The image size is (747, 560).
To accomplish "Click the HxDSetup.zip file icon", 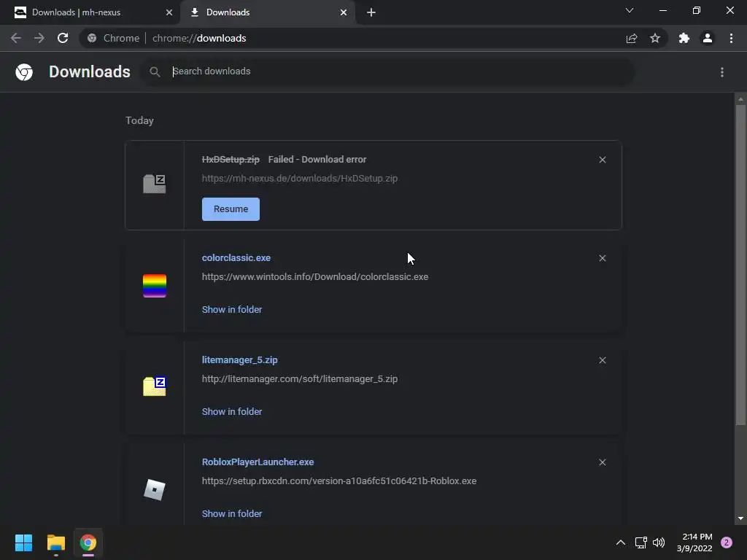I will (155, 184).
